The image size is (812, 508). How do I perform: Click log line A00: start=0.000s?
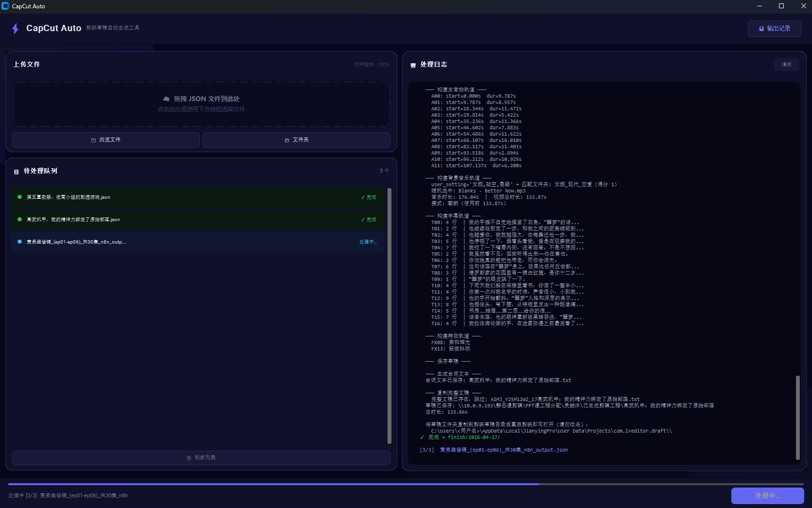click(473, 96)
